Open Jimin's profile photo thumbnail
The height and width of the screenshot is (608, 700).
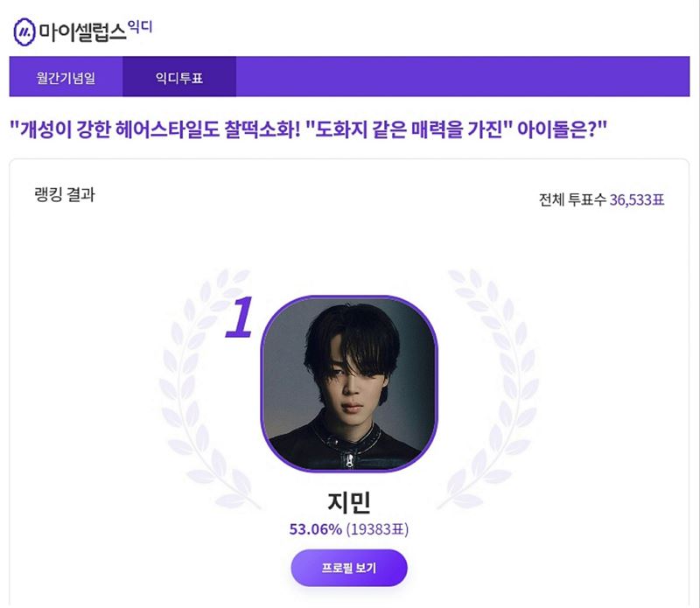point(349,383)
